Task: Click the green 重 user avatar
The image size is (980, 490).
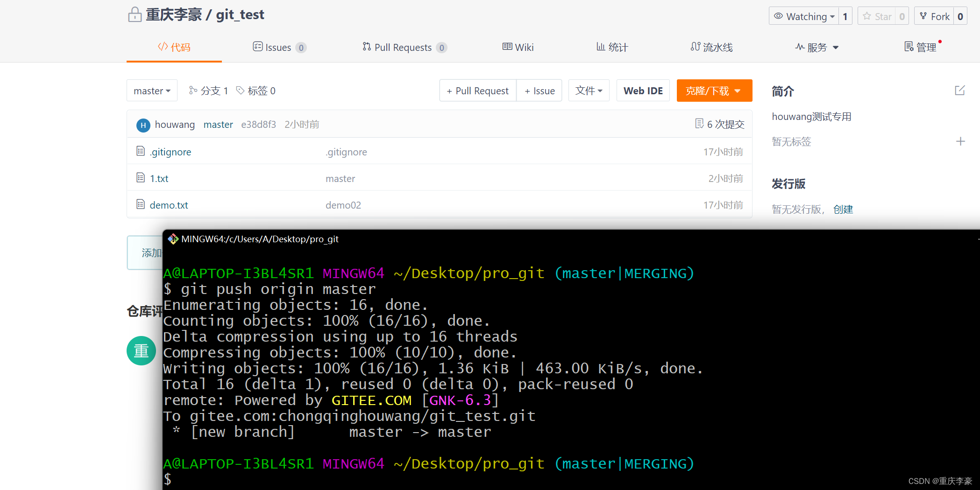Action: (x=141, y=350)
